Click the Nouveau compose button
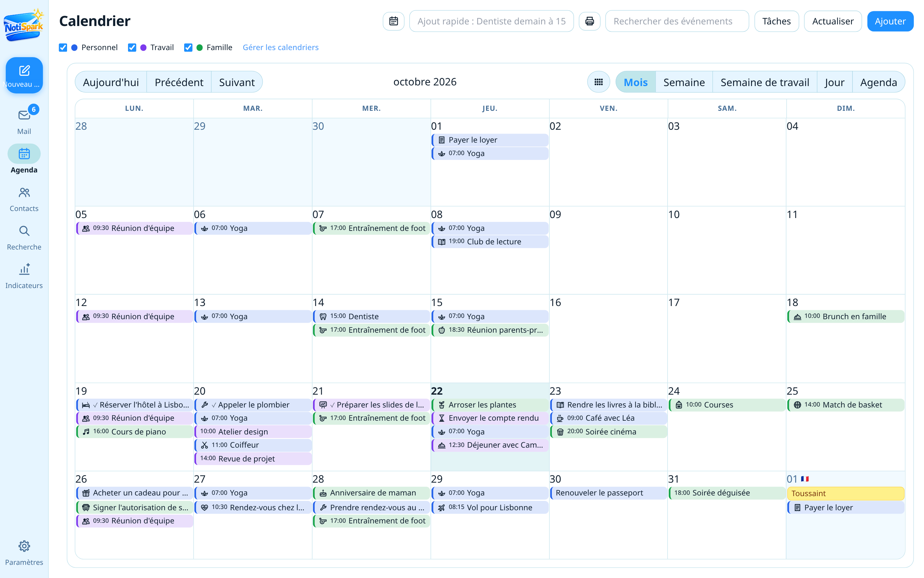The width and height of the screenshot is (924, 578). [24, 75]
